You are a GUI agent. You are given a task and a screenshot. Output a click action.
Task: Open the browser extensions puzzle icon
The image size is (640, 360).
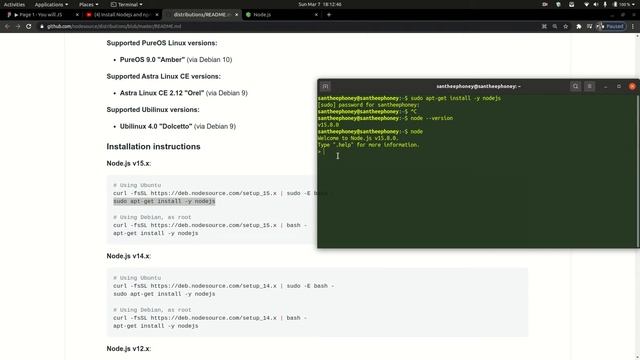coord(578,26)
